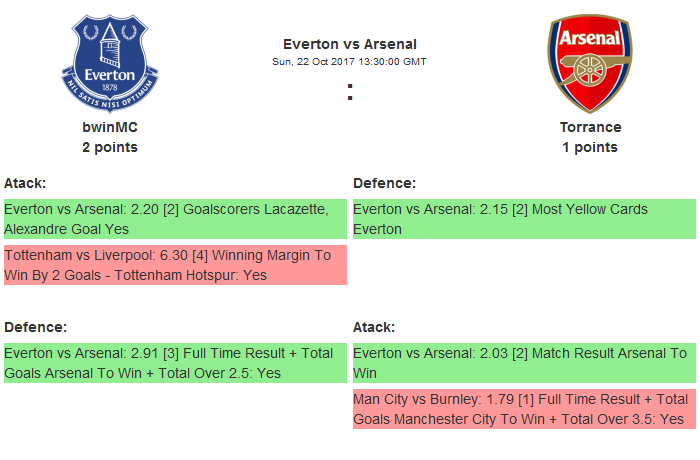Click the Arsenal club crest
700x460 pixels.
tap(589, 62)
